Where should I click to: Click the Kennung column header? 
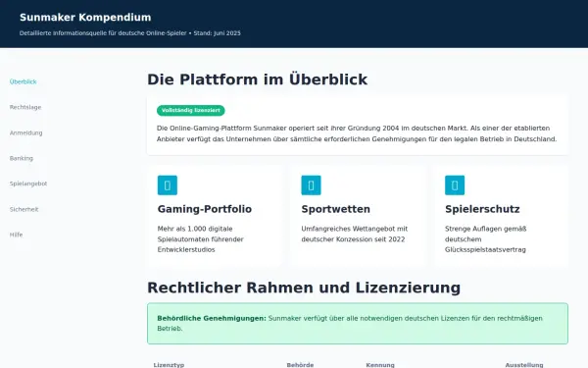click(380, 365)
